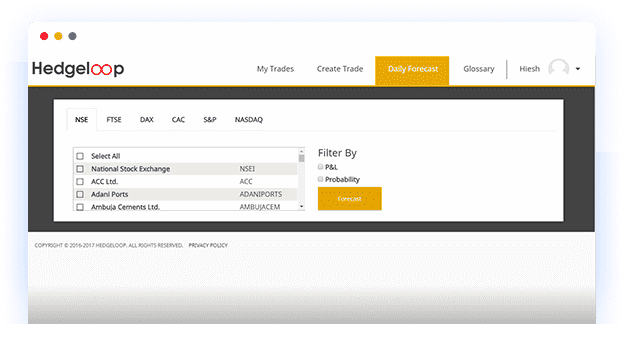Image resolution: width=624 pixels, height=361 pixels.
Task: Open the Glossary page
Action: click(479, 69)
